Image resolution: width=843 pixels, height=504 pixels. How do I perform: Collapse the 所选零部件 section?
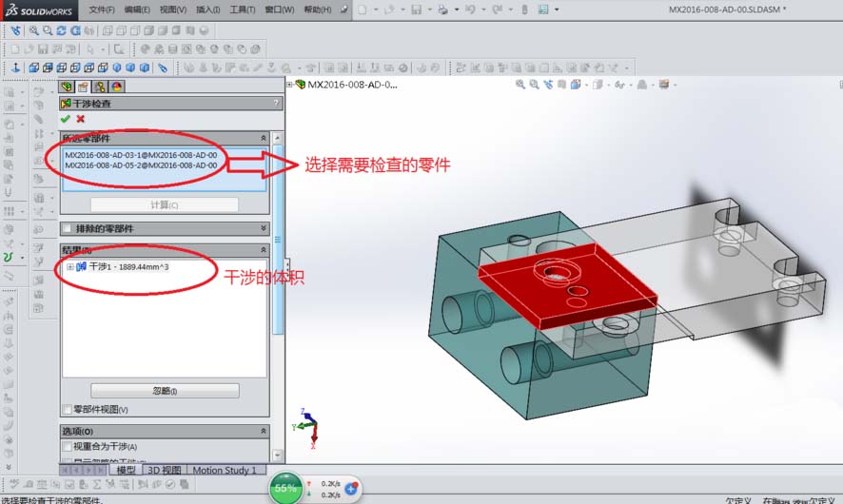[x=264, y=138]
